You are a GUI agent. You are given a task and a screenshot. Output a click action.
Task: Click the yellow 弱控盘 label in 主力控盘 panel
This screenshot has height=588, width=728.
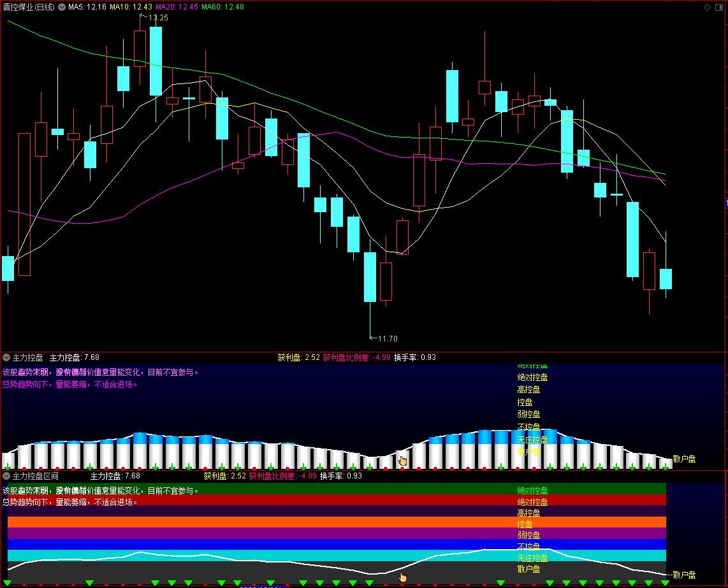pos(529,415)
